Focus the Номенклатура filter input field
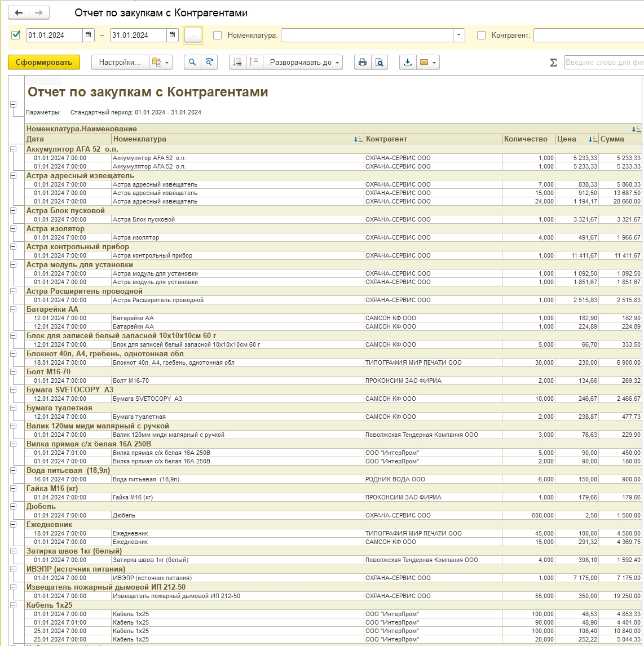 point(367,35)
